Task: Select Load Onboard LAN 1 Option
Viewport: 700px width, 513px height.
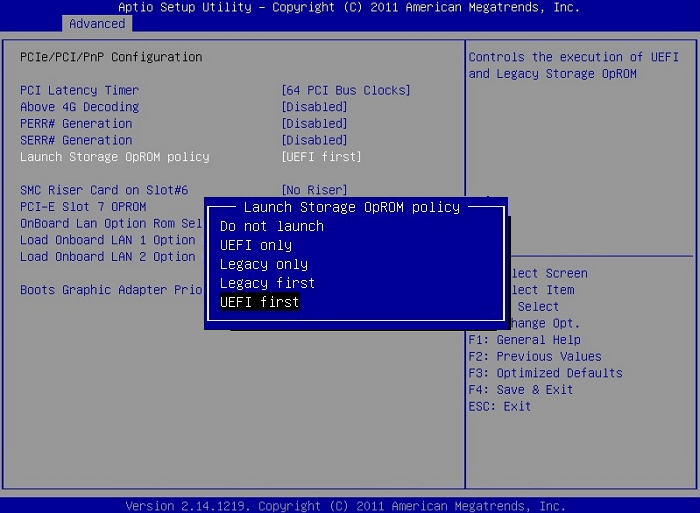Action: [x=107, y=240]
